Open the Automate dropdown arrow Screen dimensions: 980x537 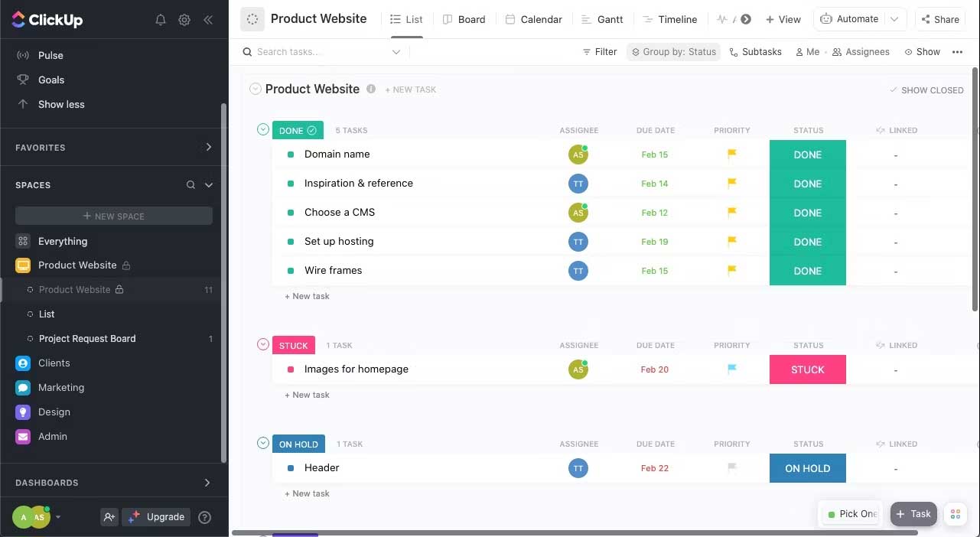pos(894,18)
